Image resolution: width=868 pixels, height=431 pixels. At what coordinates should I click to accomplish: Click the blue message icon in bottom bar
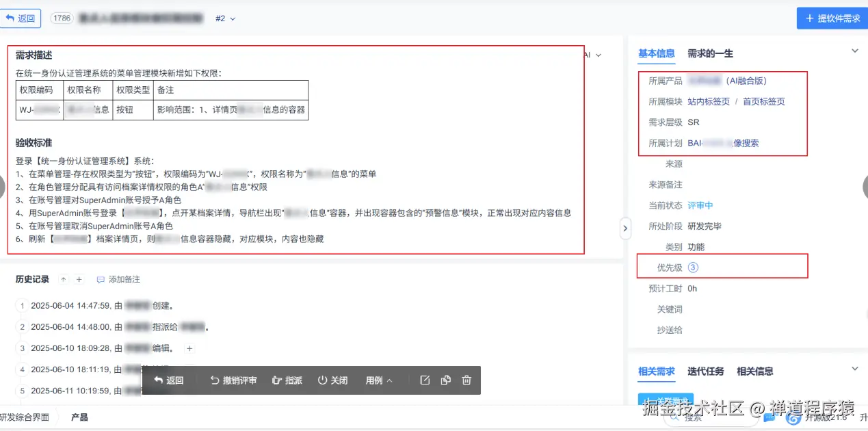click(x=769, y=418)
